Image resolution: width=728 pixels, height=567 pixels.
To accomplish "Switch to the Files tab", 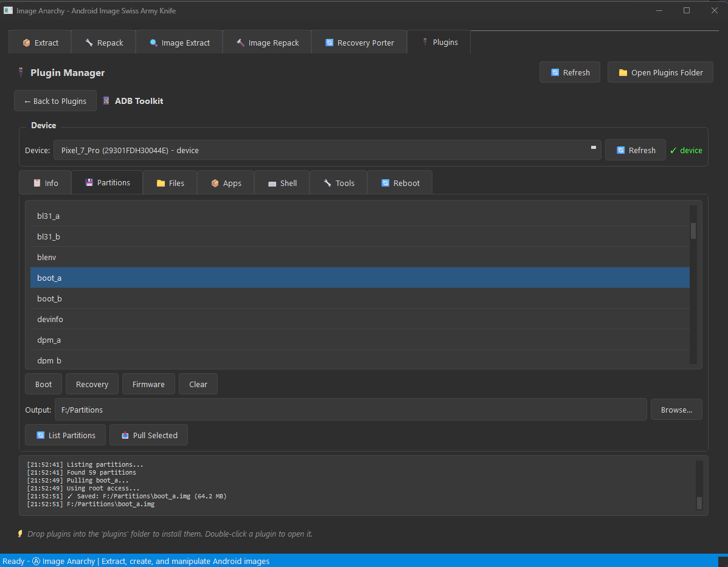I will 170,182.
